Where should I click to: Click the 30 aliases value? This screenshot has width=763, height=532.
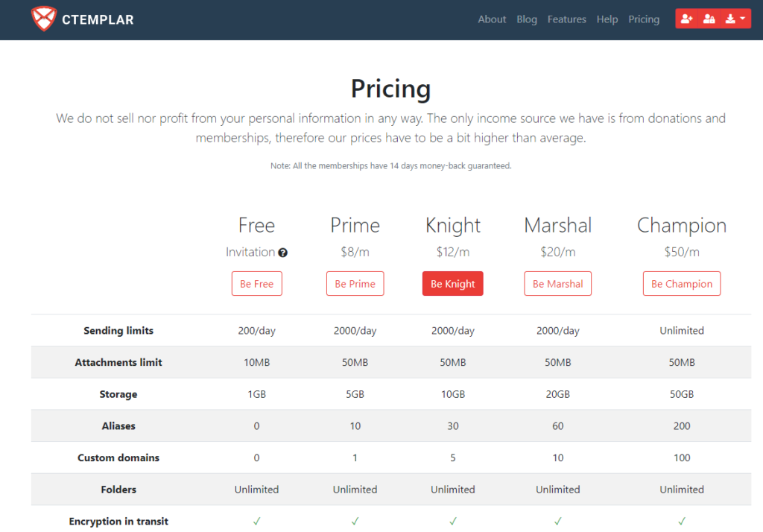click(x=452, y=426)
